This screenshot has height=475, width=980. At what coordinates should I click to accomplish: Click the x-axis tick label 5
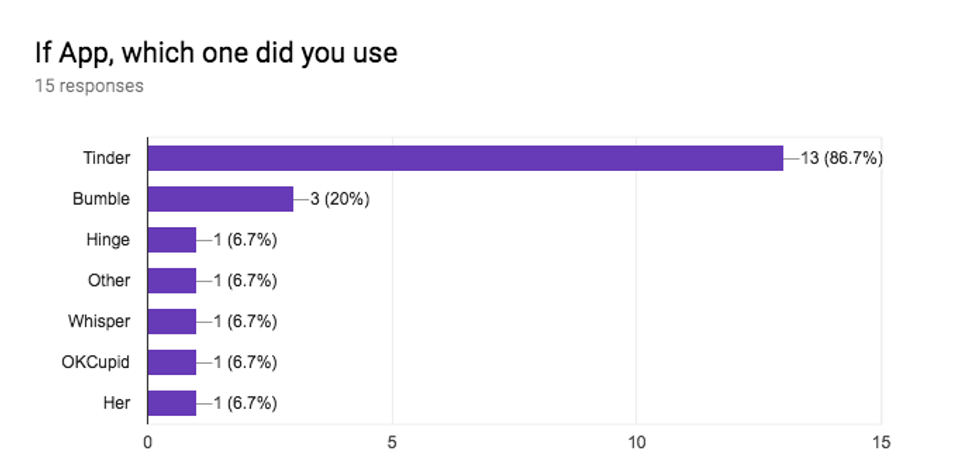pos(392,441)
